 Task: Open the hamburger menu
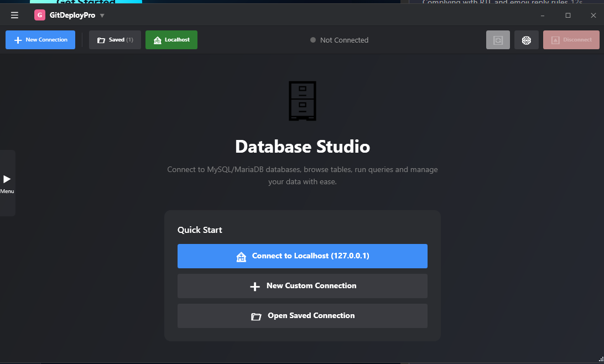[14, 15]
